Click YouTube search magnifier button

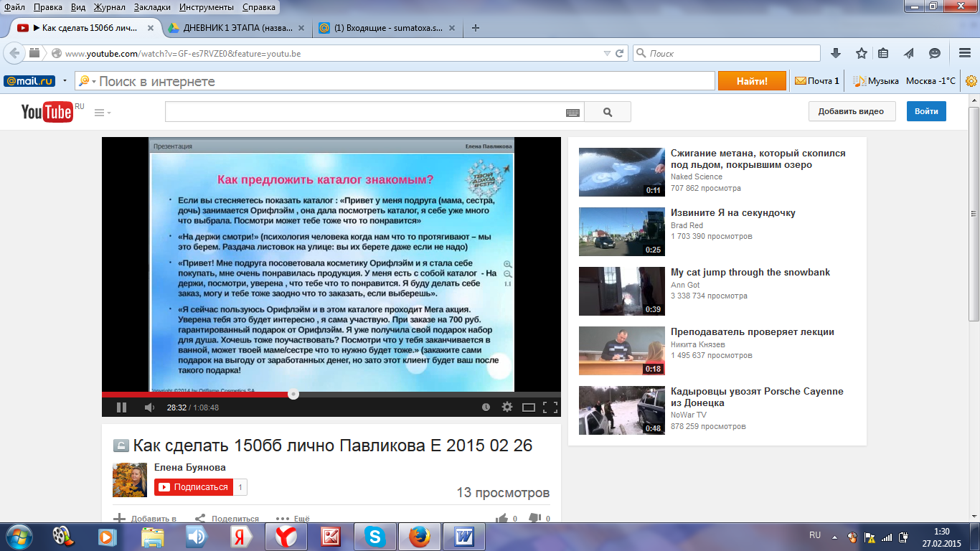point(608,112)
